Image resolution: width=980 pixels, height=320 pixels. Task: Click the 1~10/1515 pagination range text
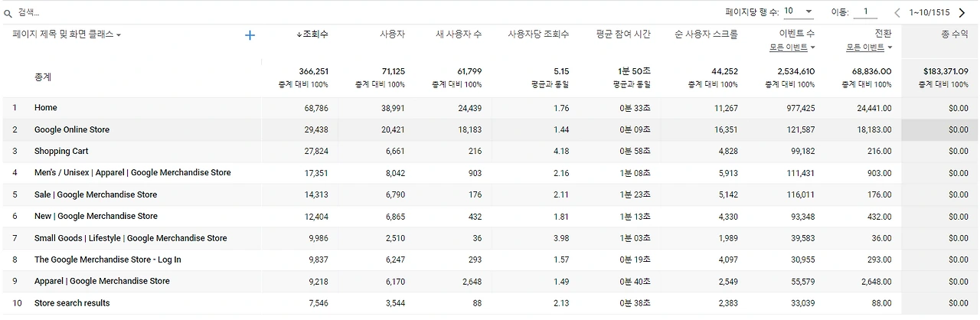pyautogui.click(x=929, y=12)
